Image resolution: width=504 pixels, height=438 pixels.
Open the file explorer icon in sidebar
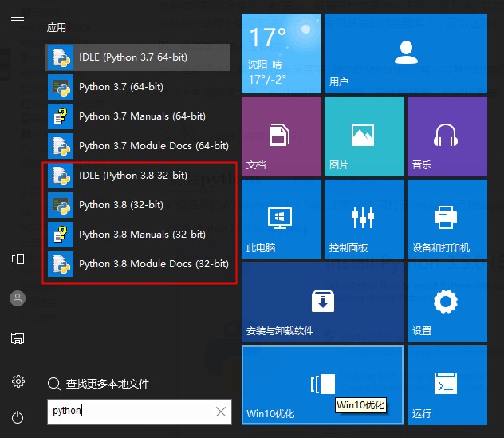click(x=18, y=338)
